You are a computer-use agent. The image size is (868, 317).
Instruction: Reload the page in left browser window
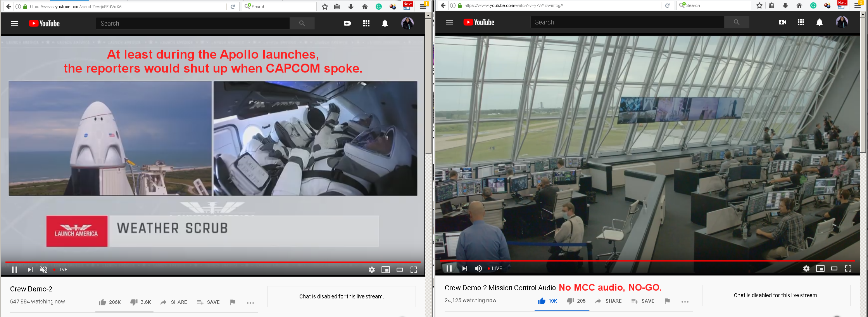pyautogui.click(x=233, y=7)
